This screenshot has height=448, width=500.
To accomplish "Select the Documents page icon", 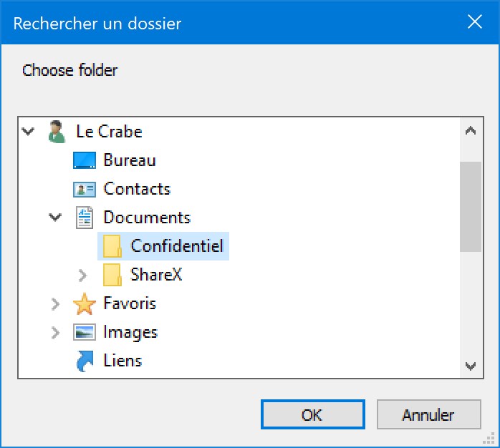I will click(x=85, y=218).
